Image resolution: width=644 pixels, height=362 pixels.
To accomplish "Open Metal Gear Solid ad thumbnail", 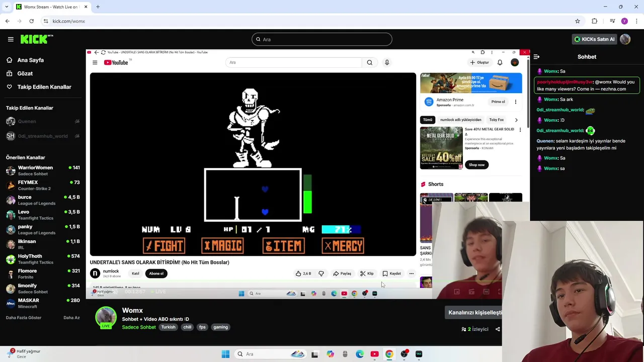I will tap(441, 148).
